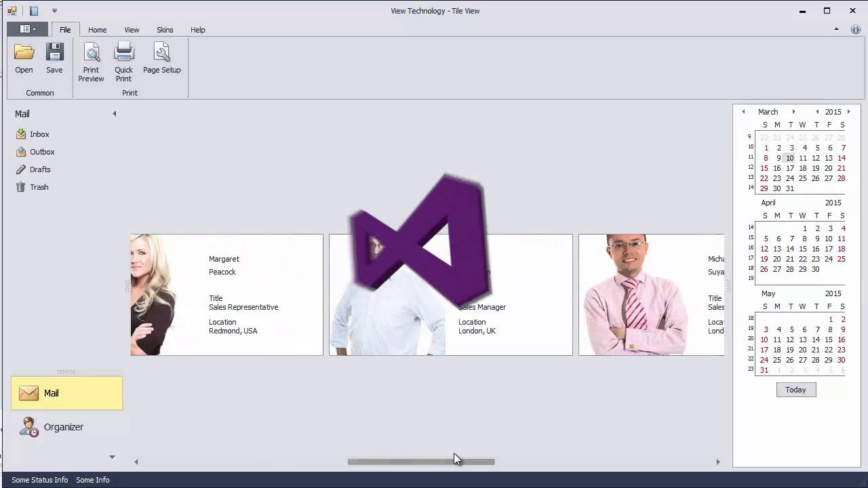Collapse the ribbon with the arrow
This screenshot has height=488, width=868.
[836, 29]
